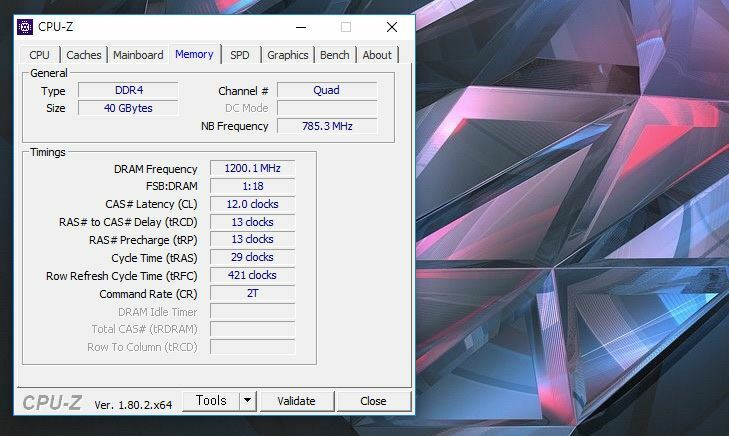Click the Close button at bottom

click(373, 401)
